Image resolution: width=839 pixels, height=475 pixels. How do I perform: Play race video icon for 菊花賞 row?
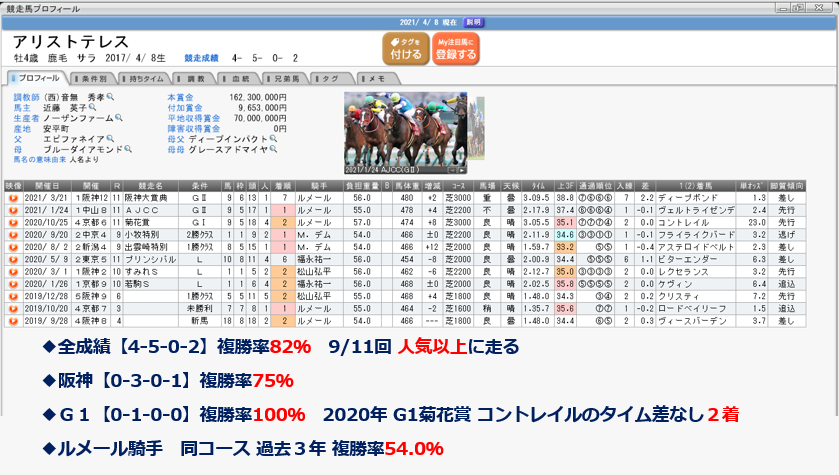(13, 220)
